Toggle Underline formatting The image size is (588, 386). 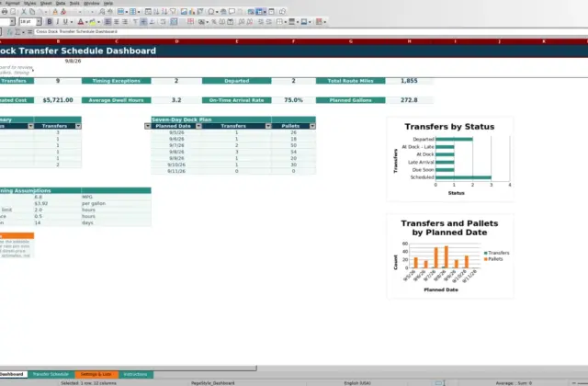click(65, 22)
